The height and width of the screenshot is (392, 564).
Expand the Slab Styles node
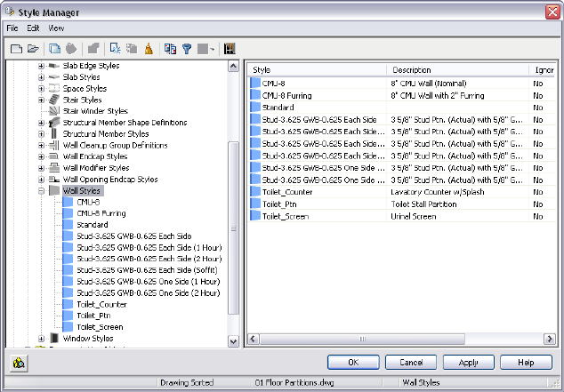point(41,77)
